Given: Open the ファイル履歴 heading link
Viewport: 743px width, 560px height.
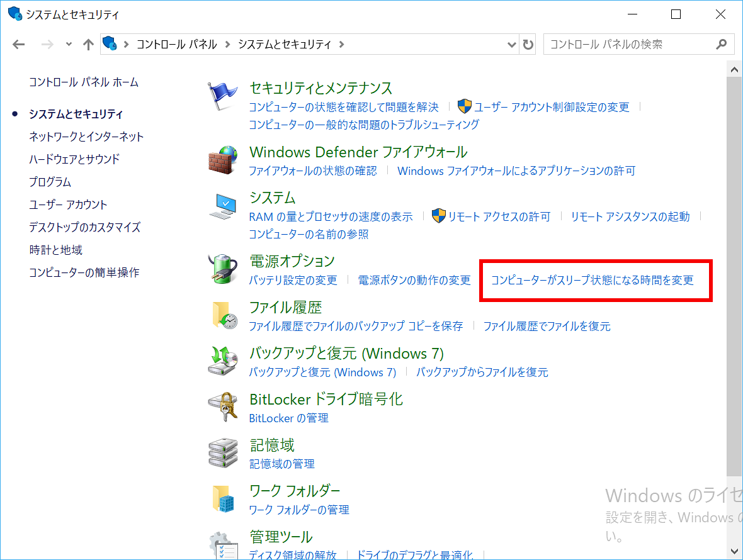Looking at the screenshot, I should (x=285, y=307).
